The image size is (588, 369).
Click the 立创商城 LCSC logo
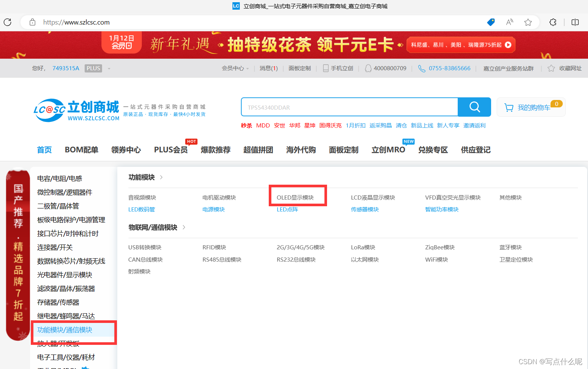pyautogui.click(x=76, y=110)
